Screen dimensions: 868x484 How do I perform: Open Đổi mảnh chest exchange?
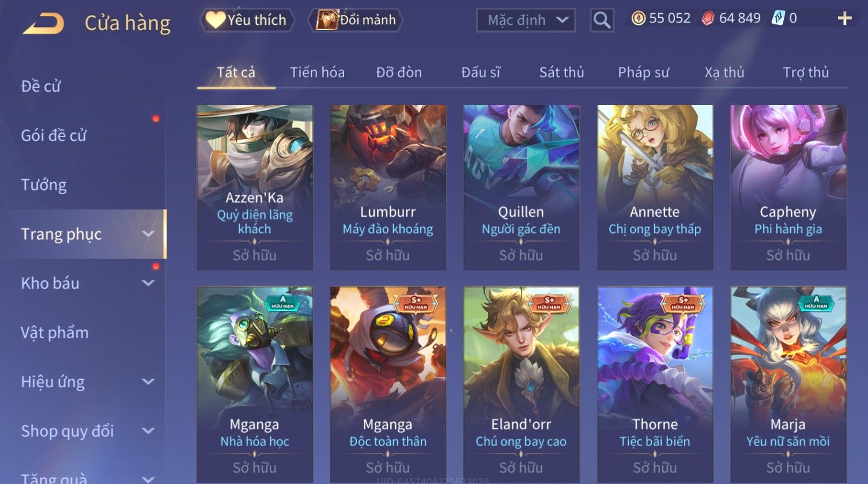356,20
